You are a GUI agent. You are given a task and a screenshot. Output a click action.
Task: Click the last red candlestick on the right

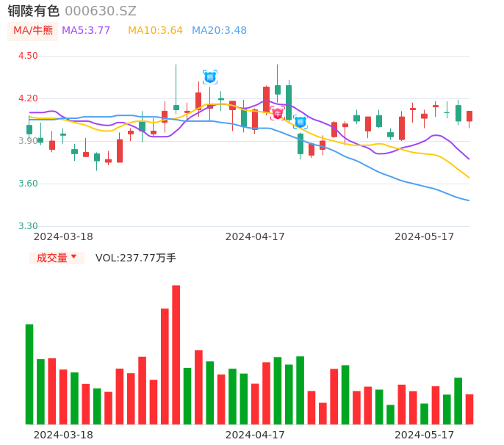click(469, 116)
